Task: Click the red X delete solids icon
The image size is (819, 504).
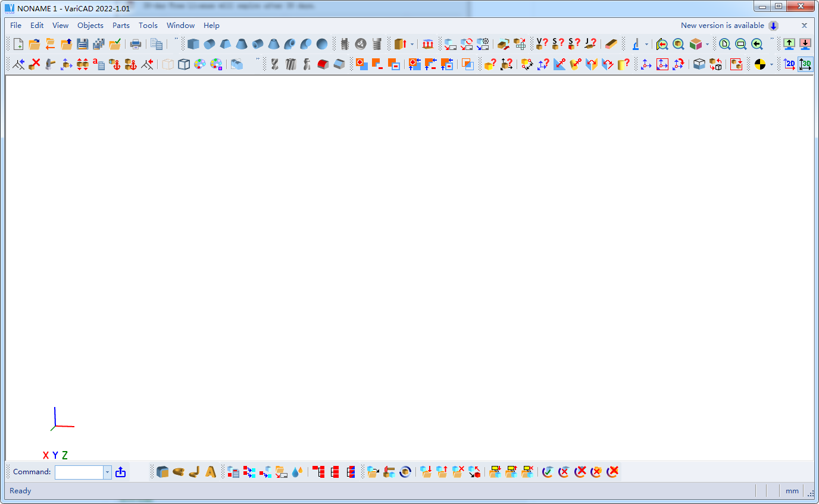Action: coord(35,64)
